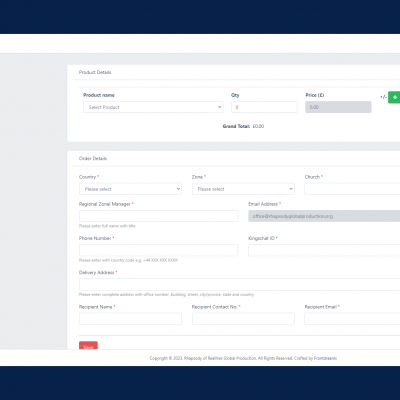Click the complete address hint text
The height and width of the screenshot is (400, 400).
point(166,295)
